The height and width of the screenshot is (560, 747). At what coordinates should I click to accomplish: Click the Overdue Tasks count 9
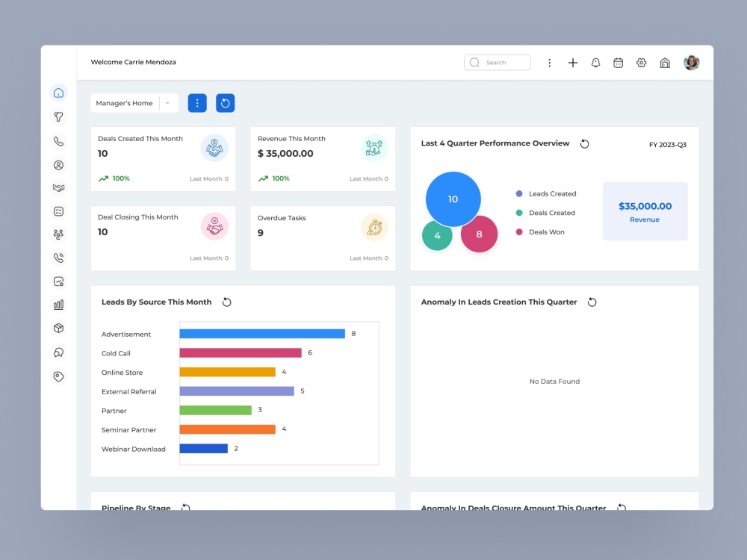(261, 233)
